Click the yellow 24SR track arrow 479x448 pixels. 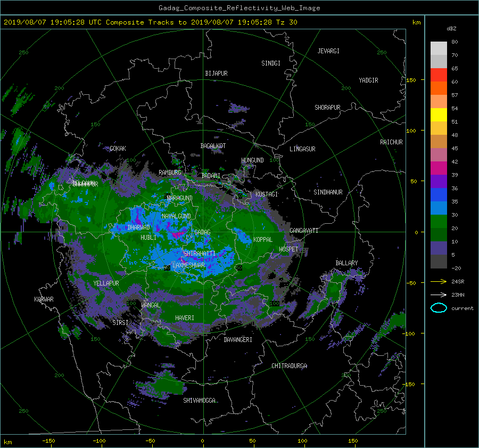coord(439,281)
